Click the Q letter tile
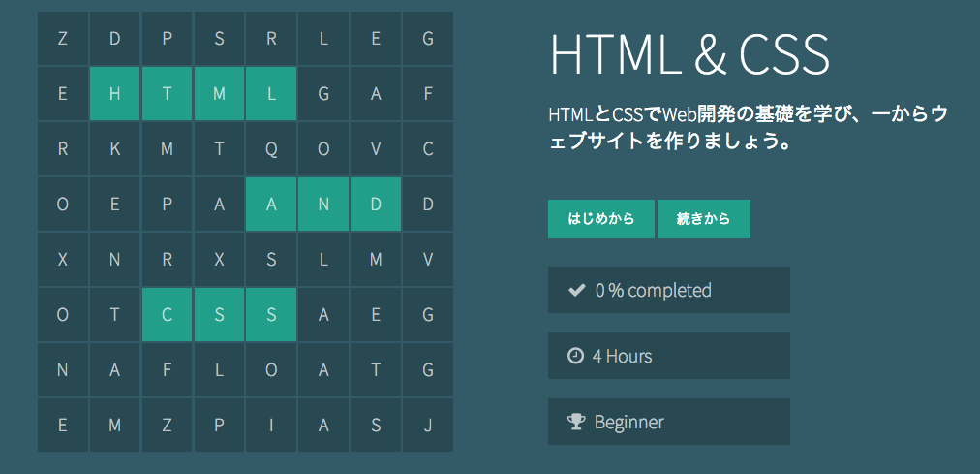The width and height of the screenshot is (980, 474). point(271,149)
